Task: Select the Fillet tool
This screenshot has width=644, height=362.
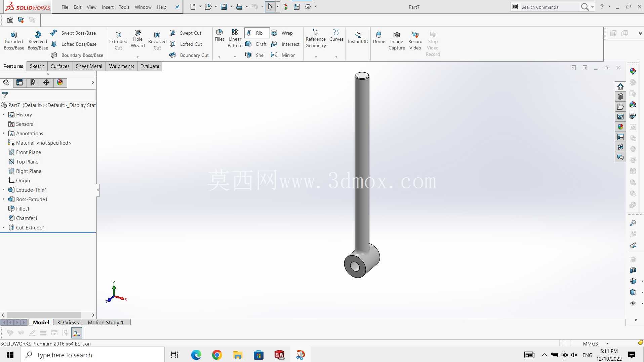Action: pos(219,36)
